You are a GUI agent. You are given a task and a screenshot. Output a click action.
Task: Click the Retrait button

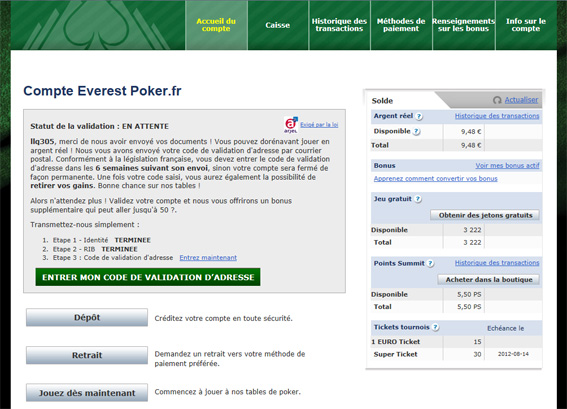(87, 355)
